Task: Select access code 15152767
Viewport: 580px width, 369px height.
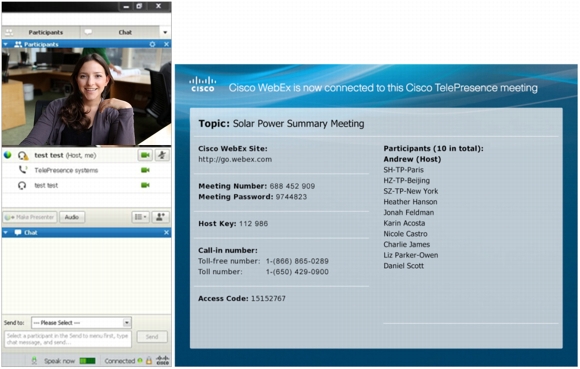Action: 268,298
